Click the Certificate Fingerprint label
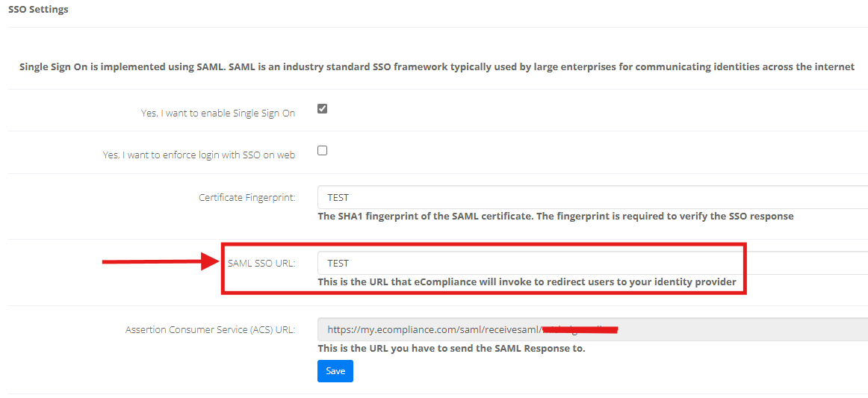Screen dimensions: 868x398 tap(247, 198)
